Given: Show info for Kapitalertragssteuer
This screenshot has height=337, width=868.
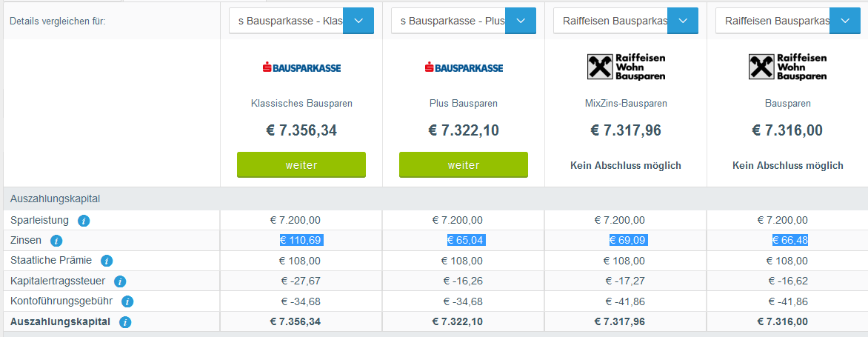Looking at the screenshot, I should [119, 281].
